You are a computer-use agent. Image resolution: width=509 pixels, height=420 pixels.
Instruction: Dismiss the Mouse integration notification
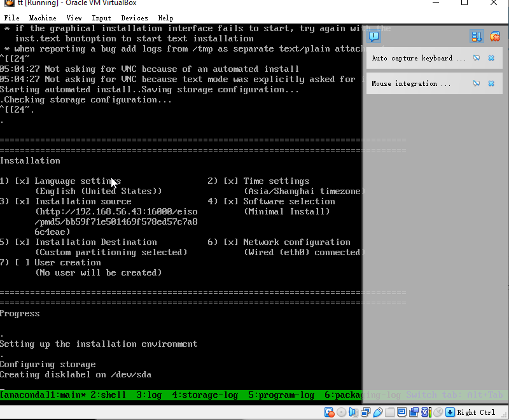pyautogui.click(x=491, y=83)
